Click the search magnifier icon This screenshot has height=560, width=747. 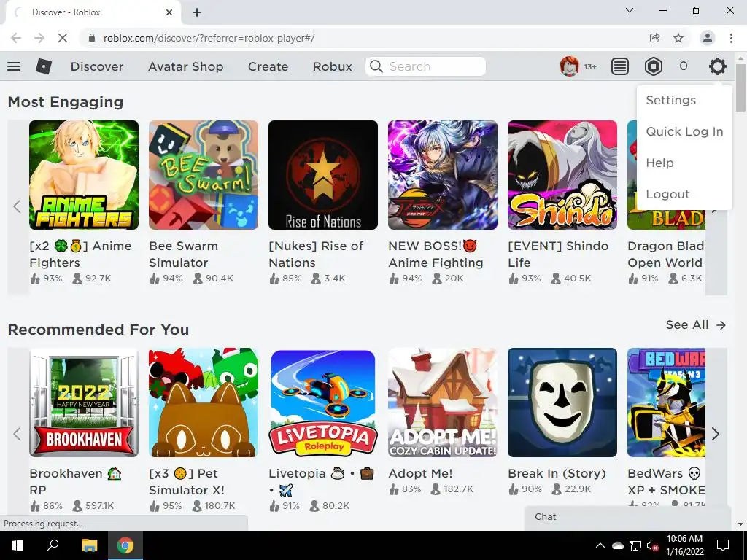click(x=376, y=66)
